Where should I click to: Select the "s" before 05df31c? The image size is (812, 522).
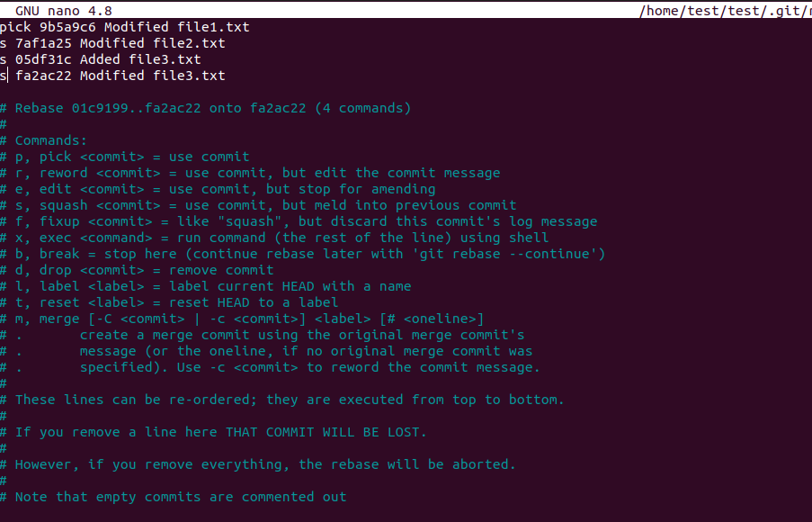(x=3, y=59)
